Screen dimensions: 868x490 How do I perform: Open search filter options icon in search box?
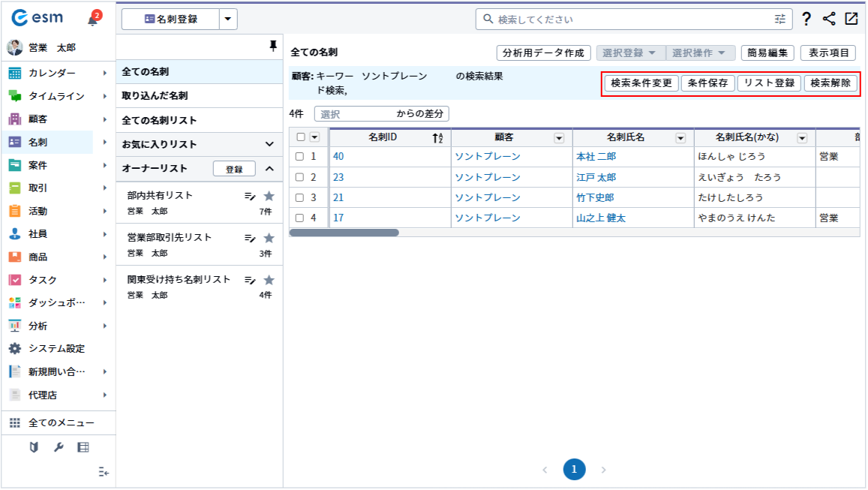coord(780,20)
